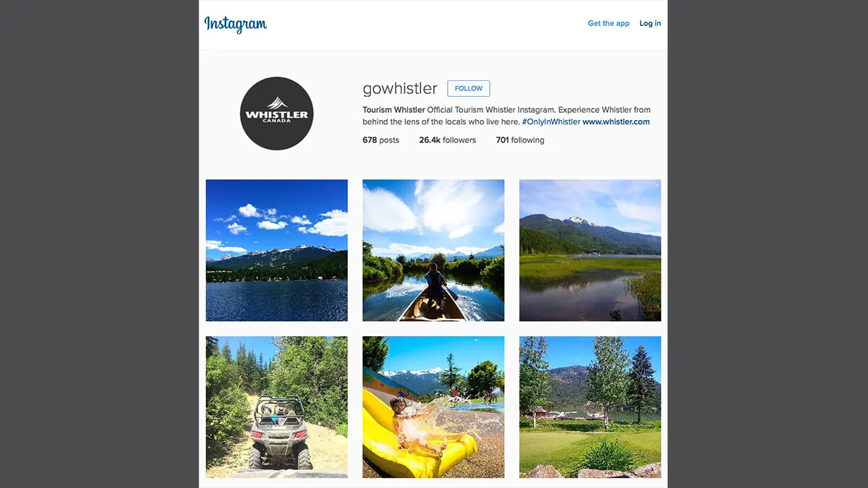Select the gowhistler username heading

[400, 89]
